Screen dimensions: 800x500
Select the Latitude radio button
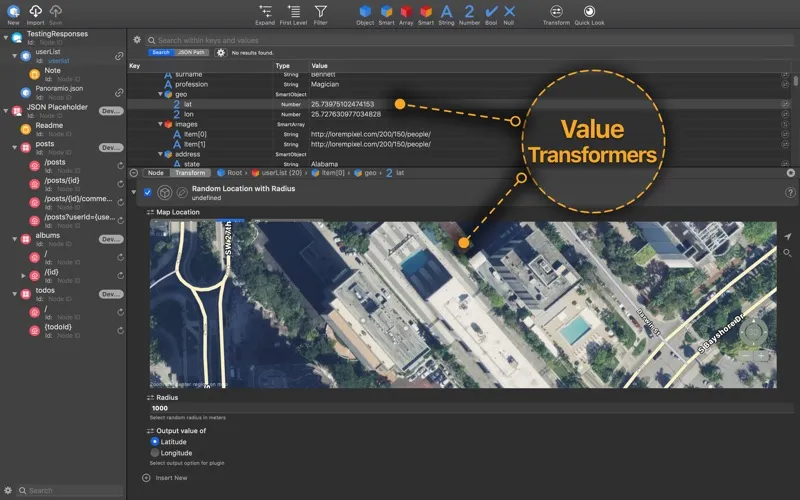coord(155,441)
